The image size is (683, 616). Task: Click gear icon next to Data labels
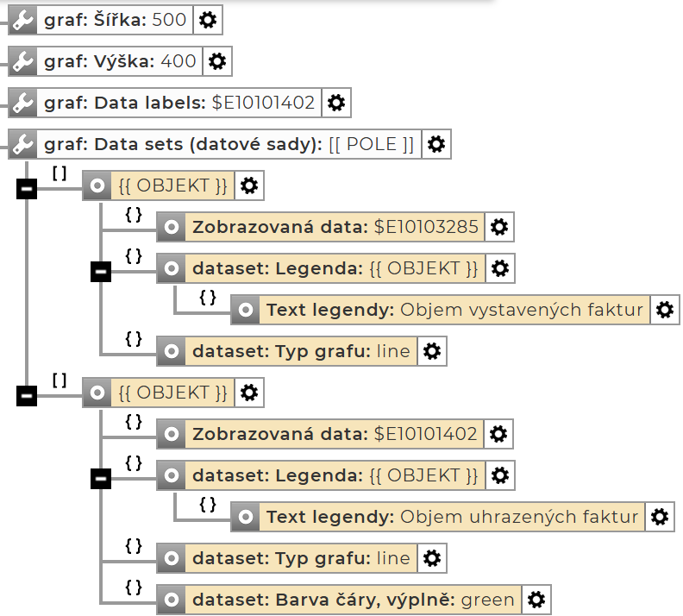(336, 103)
